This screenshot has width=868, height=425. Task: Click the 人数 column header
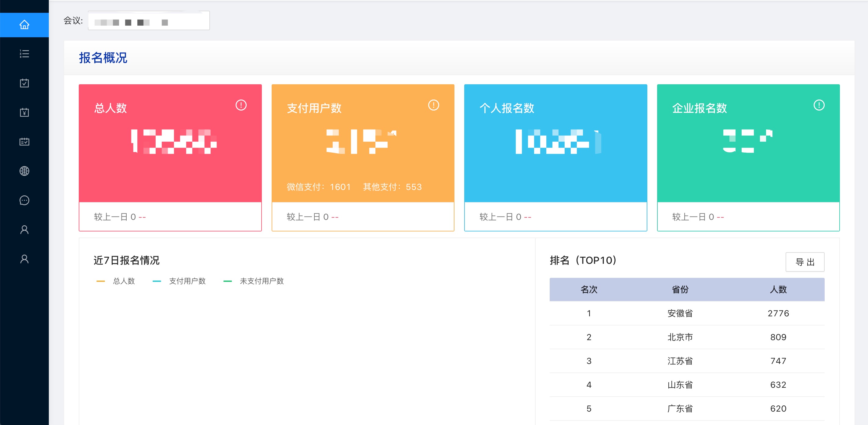(x=778, y=289)
